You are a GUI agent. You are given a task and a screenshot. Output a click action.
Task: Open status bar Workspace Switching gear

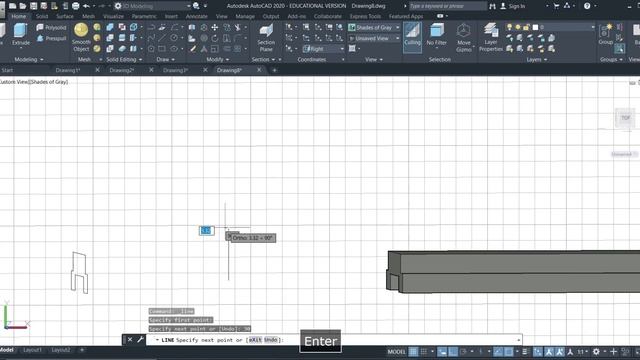(596, 351)
